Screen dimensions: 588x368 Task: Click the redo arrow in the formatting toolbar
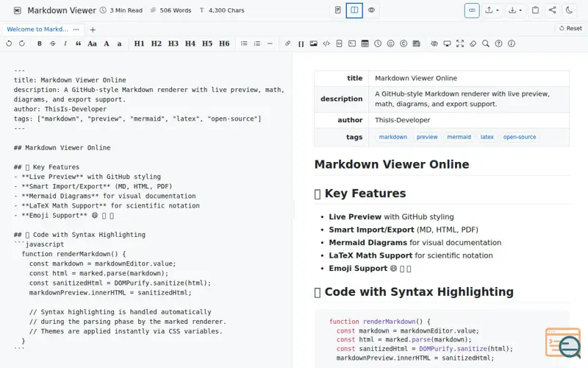coord(22,43)
